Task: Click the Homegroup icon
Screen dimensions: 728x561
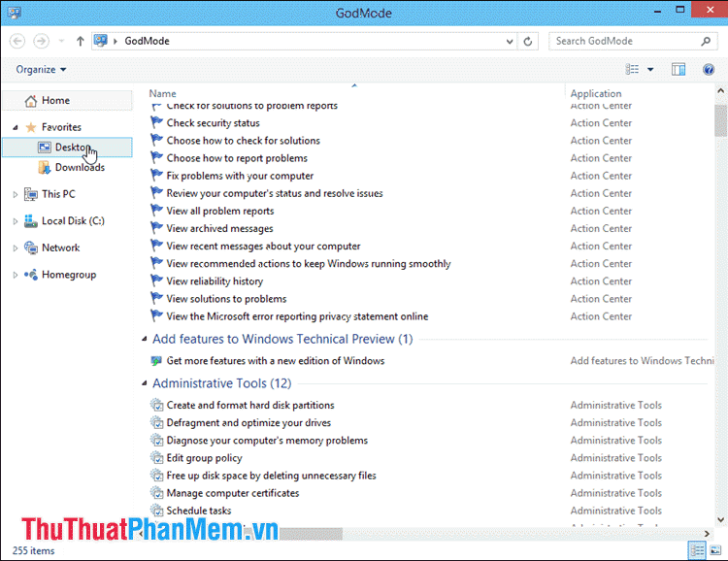Action: tap(31, 275)
